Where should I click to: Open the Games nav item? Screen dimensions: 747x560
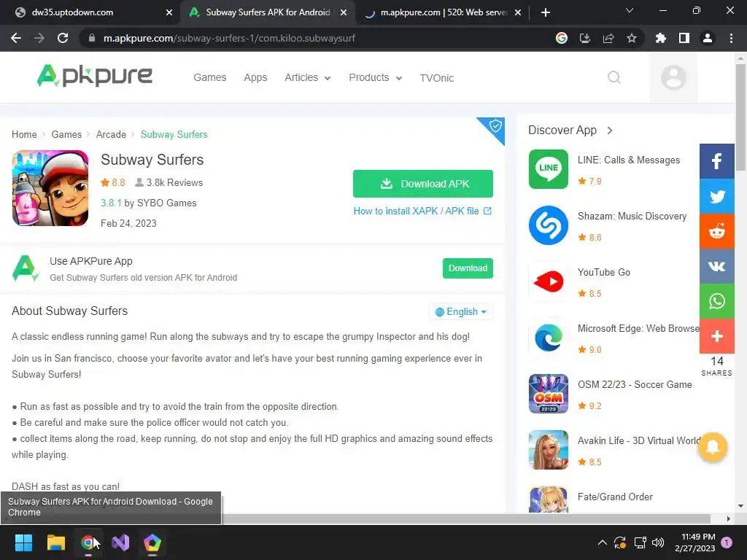pos(209,77)
